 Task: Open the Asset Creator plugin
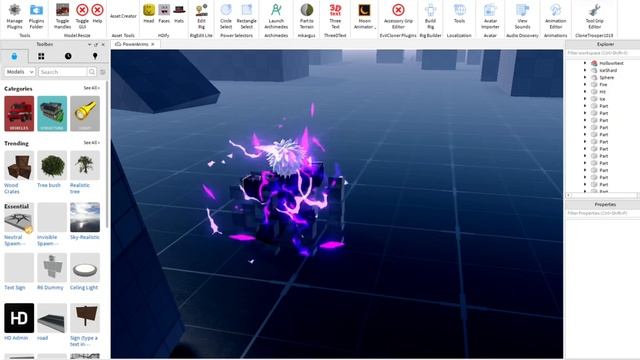123,16
